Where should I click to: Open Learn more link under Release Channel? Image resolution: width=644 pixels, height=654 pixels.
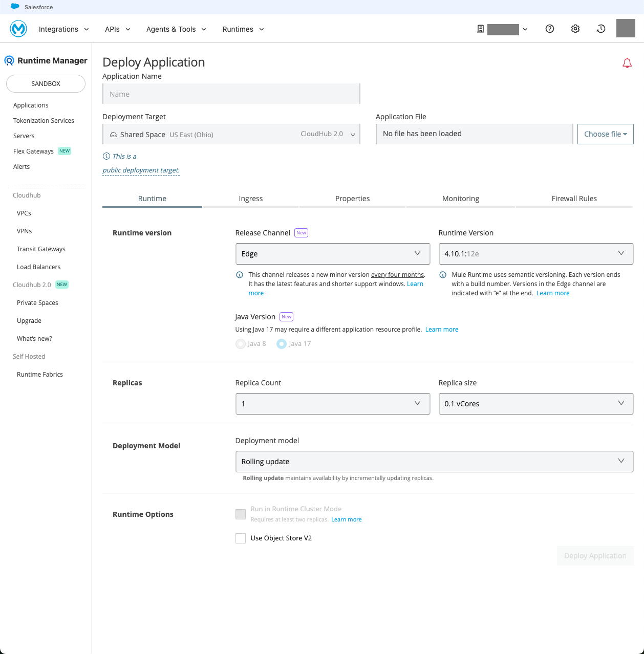click(x=415, y=284)
